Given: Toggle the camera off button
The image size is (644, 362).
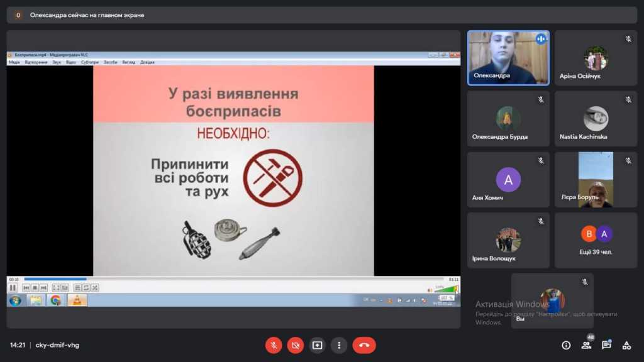Looking at the screenshot, I should [x=295, y=345].
